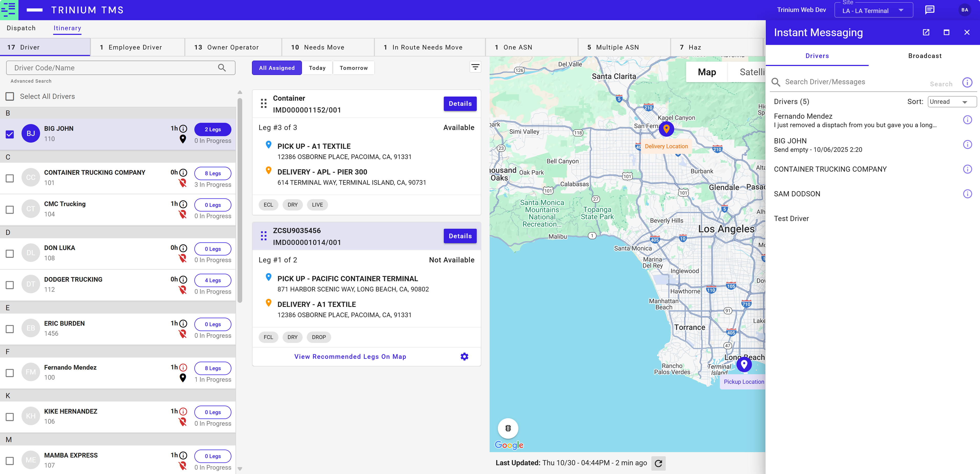Screen dimensions: 980x474
Task: Click the orange Delivery Location map pin
Action: (666, 129)
